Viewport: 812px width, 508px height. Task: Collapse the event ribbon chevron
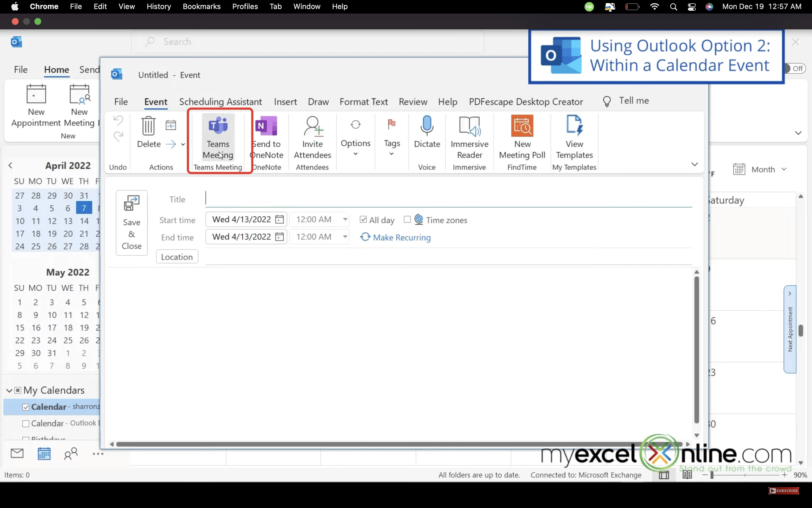point(694,164)
